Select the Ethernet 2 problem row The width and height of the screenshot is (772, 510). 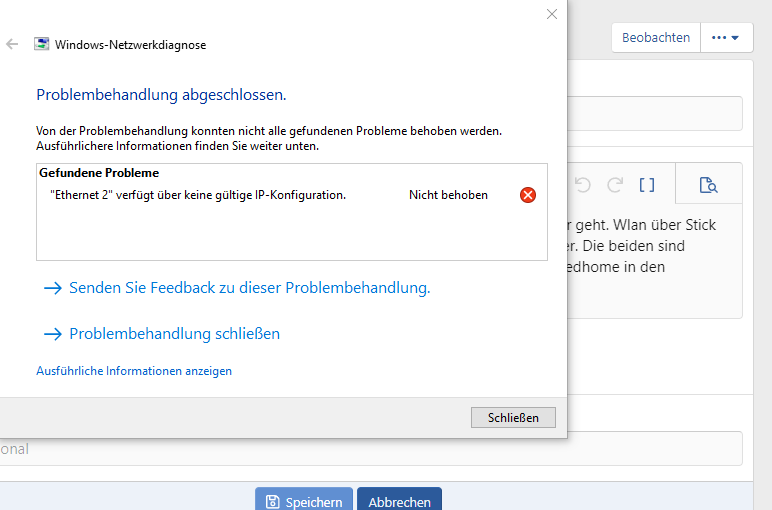tap(291, 195)
